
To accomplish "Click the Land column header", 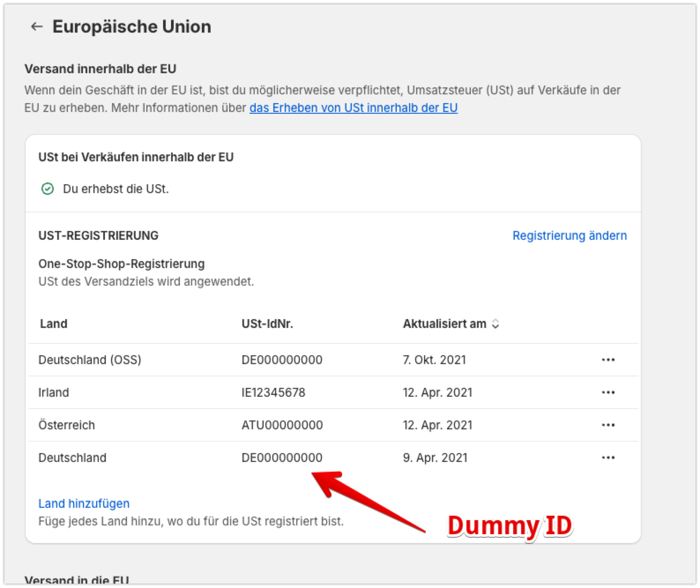I will pos(54,324).
